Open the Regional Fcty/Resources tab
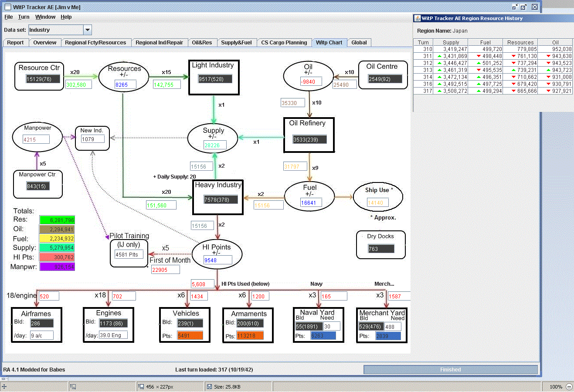 coord(95,43)
